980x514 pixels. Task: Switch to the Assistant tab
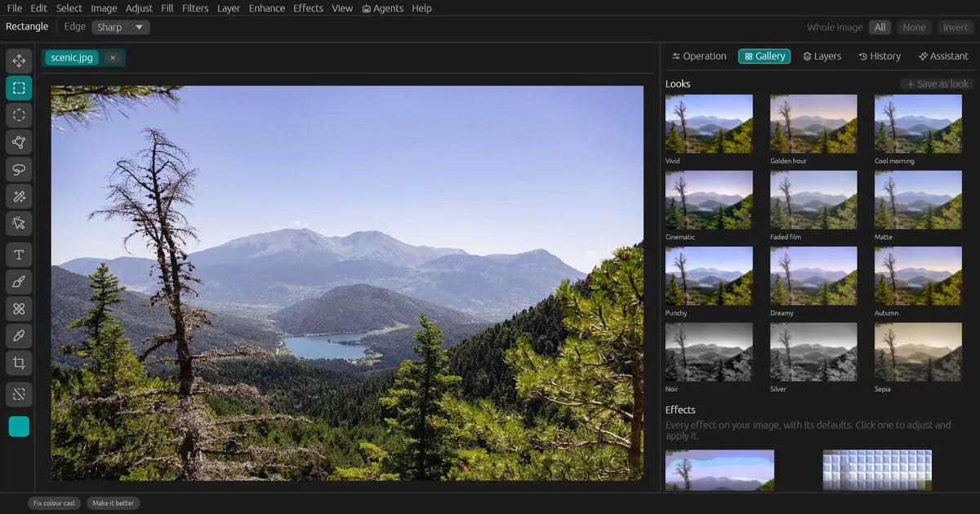pyautogui.click(x=943, y=56)
